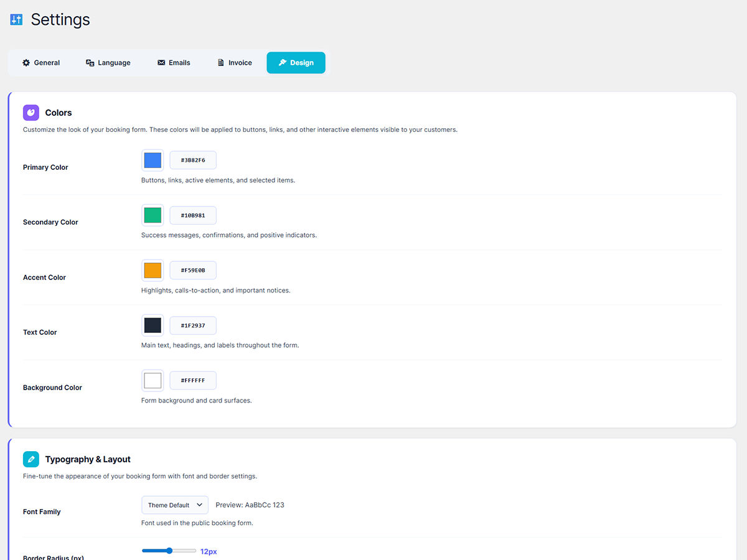
Task: Click the Typography & Layout pencil icon
Action: coord(31,459)
